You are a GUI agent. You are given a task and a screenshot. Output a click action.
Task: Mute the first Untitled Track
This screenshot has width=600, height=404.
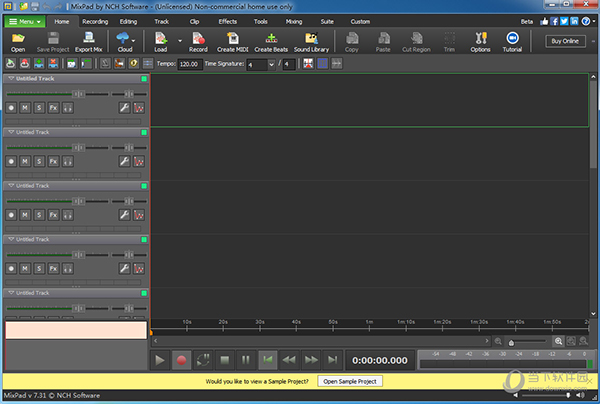tap(25, 108)
